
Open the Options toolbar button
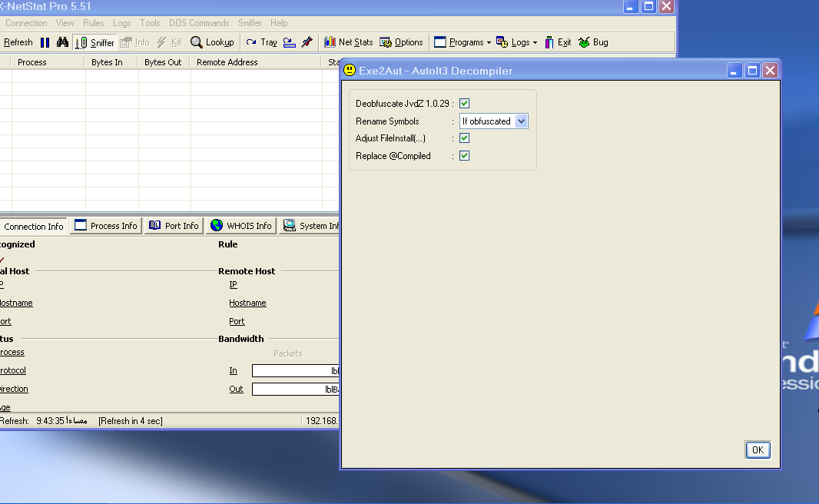pyautogui.click(x=401, y=42)
